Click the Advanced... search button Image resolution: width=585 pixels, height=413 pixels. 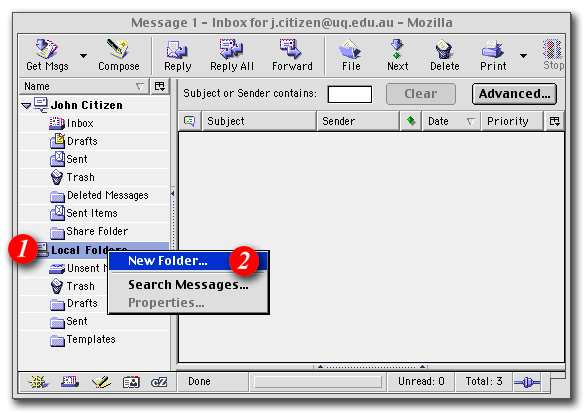click(x=514, y=94)
